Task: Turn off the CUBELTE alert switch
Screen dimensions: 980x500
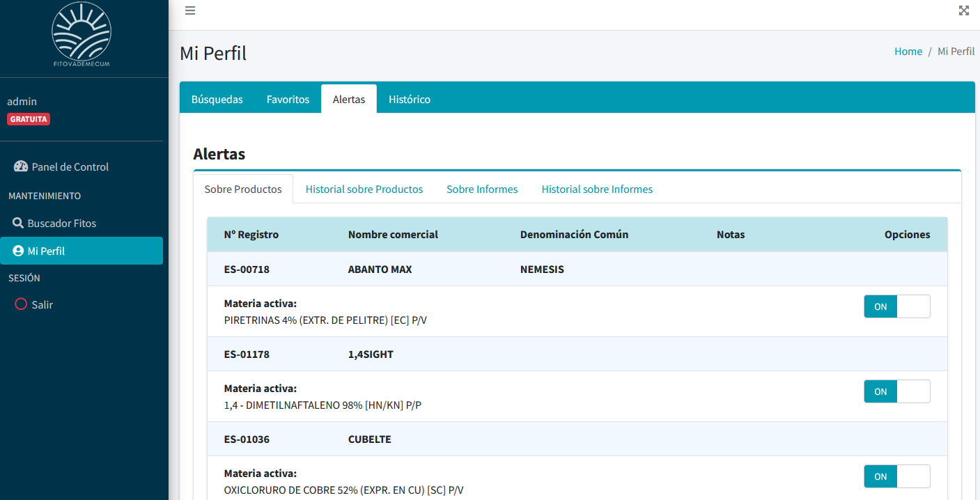Action: [x=896, y=476]
